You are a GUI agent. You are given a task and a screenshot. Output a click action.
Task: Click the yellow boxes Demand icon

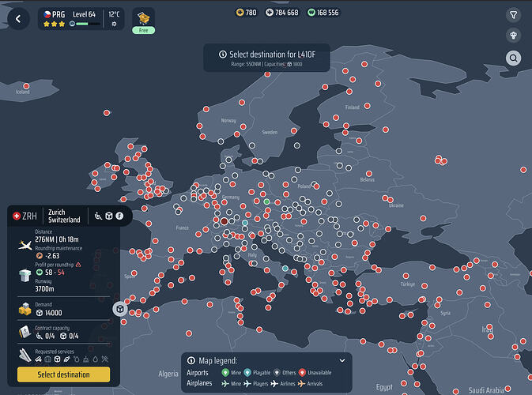[25, 309]
